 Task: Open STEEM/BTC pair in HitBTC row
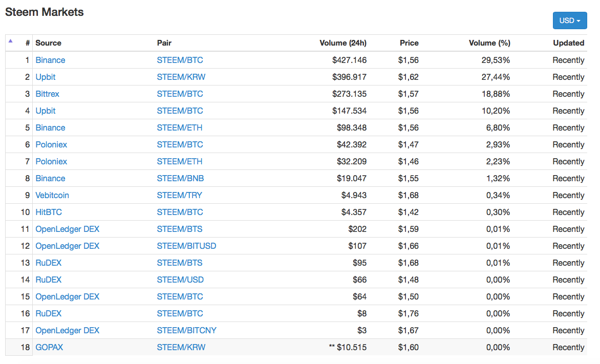coord(180,212)
